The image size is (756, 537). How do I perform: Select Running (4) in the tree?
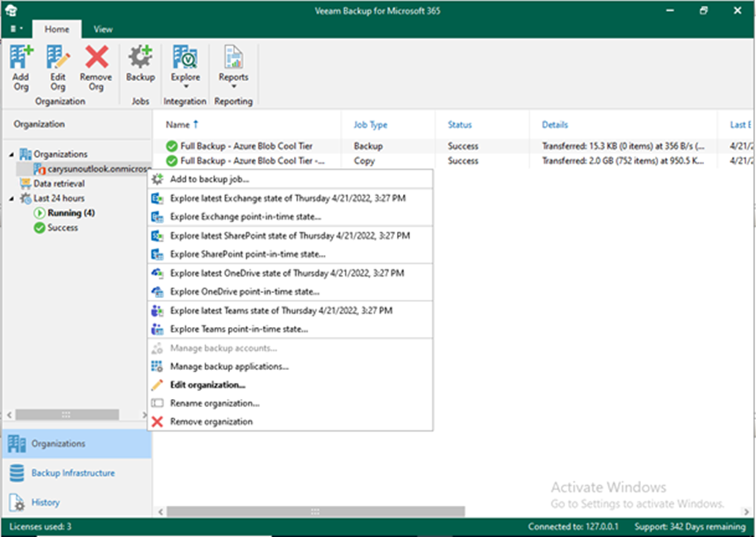coord(70,213)
